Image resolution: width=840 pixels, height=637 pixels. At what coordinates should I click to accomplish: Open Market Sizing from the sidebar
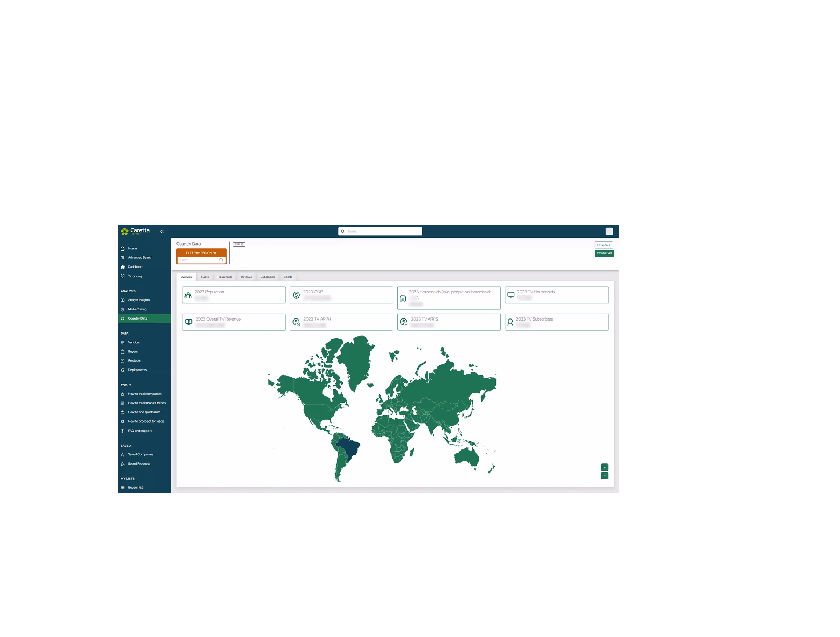point(137,309)
